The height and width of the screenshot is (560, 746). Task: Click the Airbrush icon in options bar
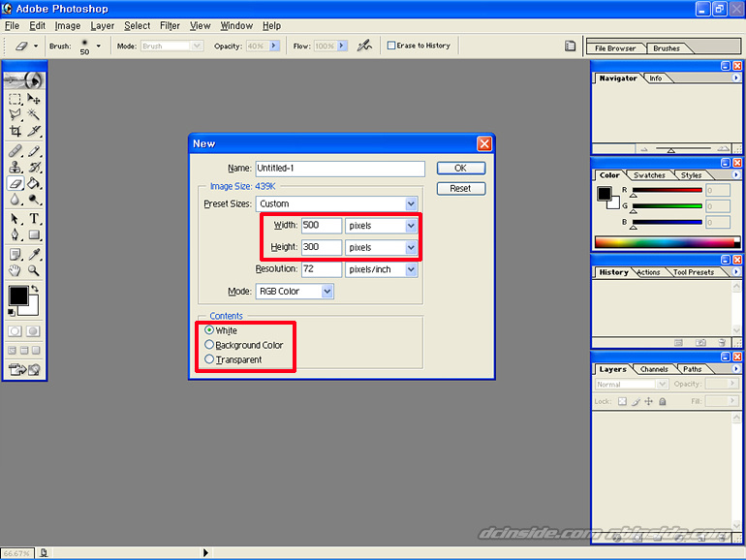(x=364, y=46)
